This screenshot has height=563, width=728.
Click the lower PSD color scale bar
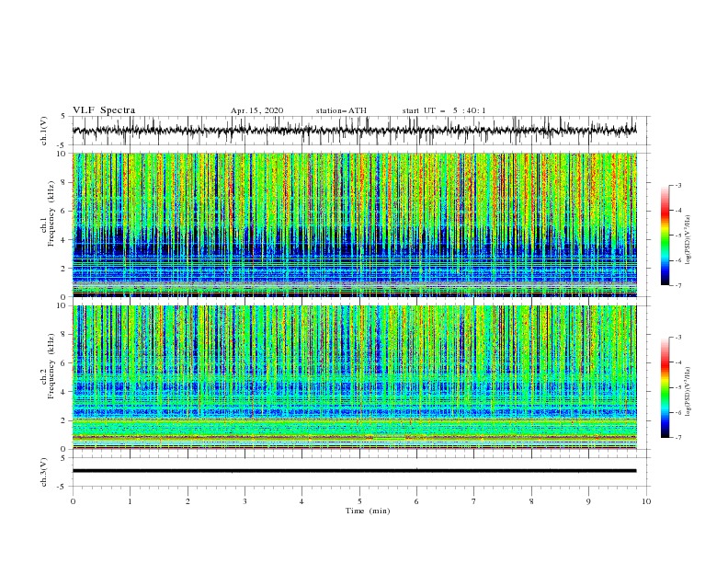(x=665, y=387)
